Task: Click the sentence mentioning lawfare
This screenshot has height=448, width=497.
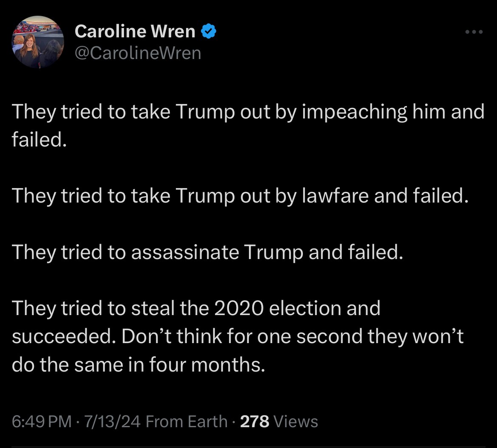Action: click(x=240, y=196)
